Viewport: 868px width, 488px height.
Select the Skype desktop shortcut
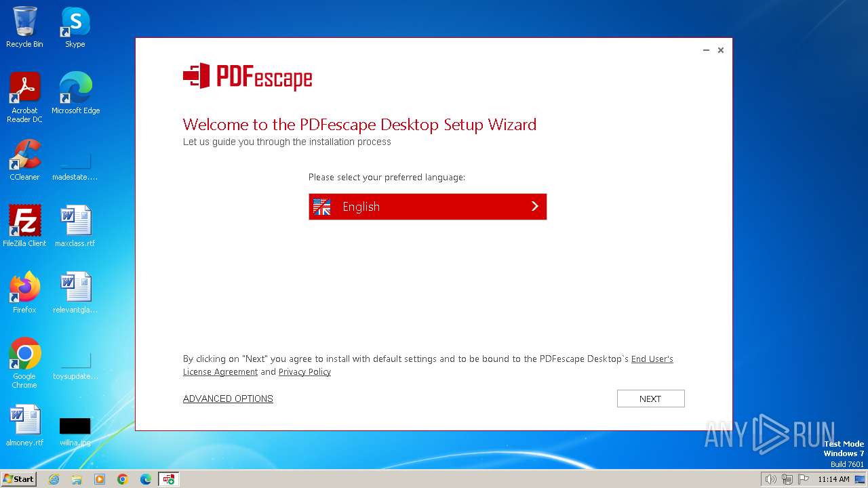75,27
